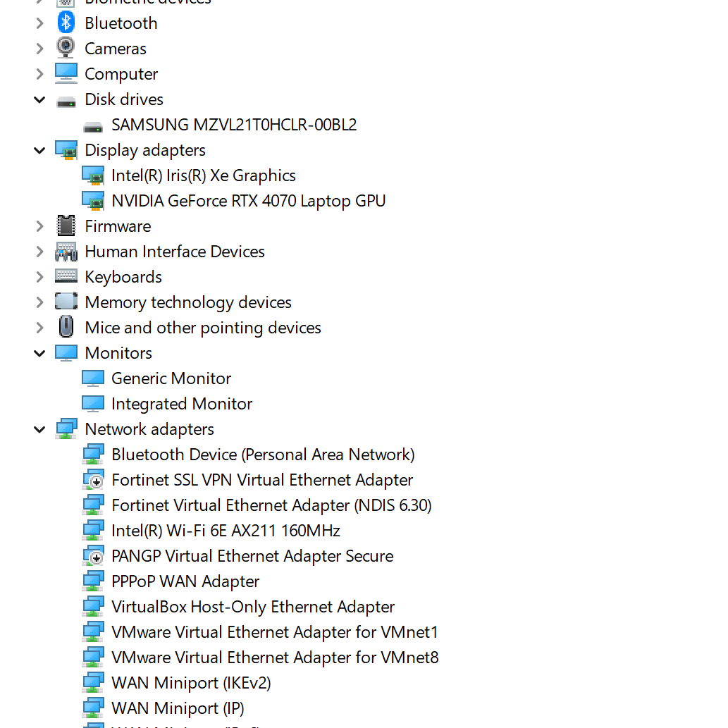Viewport: 728px width, 728px height.
Task: Click the WAN Miniport (IKEv2) icon
Action: (93, 682)
